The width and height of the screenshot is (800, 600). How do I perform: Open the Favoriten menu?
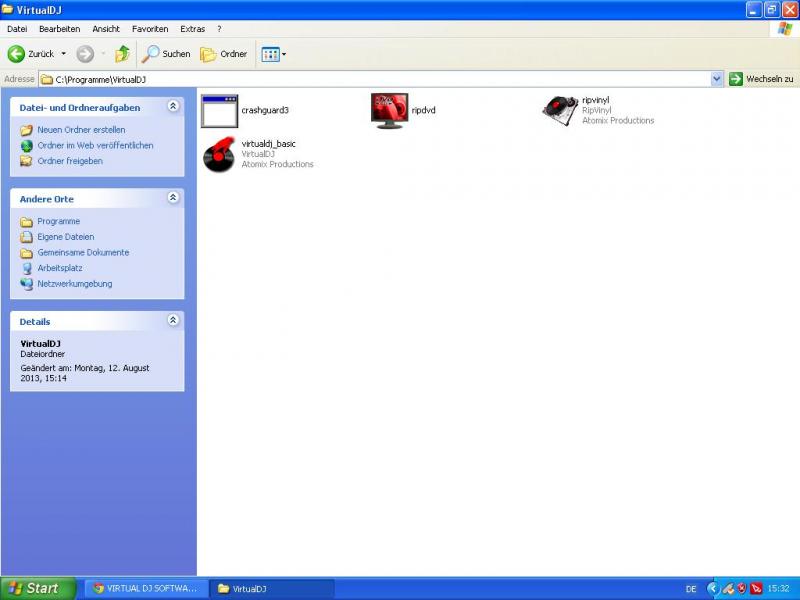pos(150,29)
